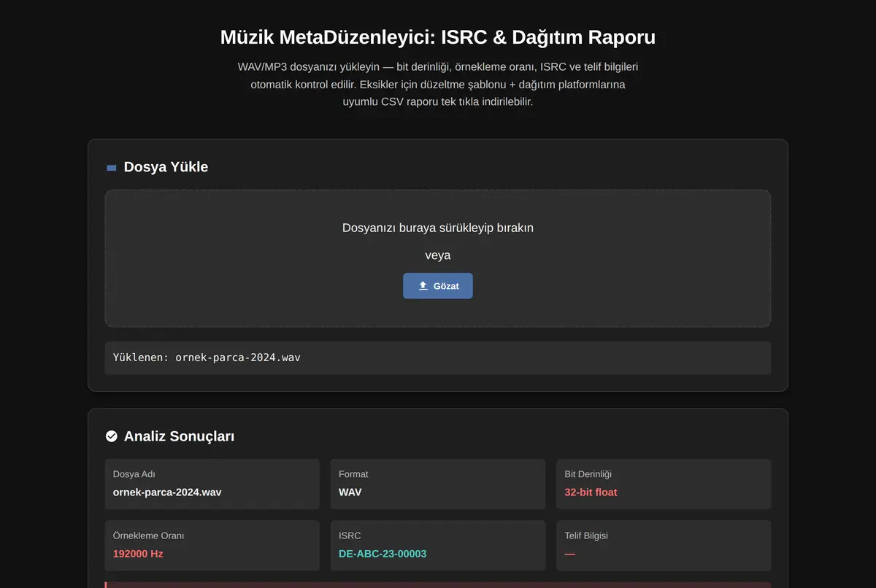
Task: Click the 'Örnekleme Oranı' label
Action: (149, 535)
